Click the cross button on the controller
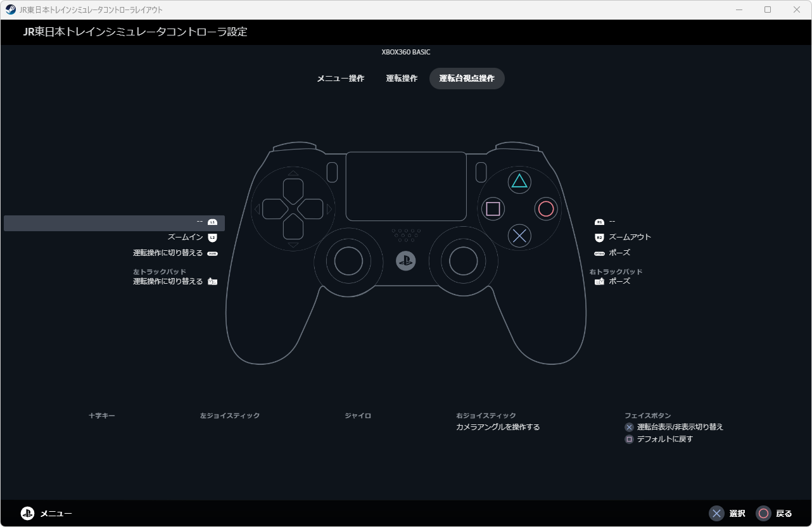812x527 pixels. tap(519, 236)
